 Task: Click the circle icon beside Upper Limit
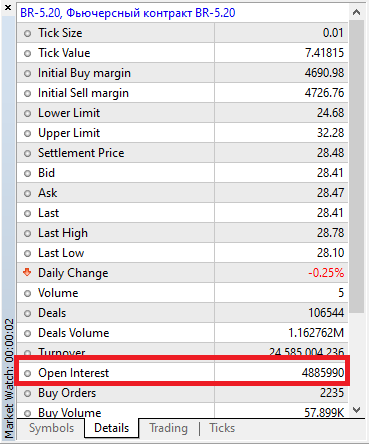tap(27, 133)
